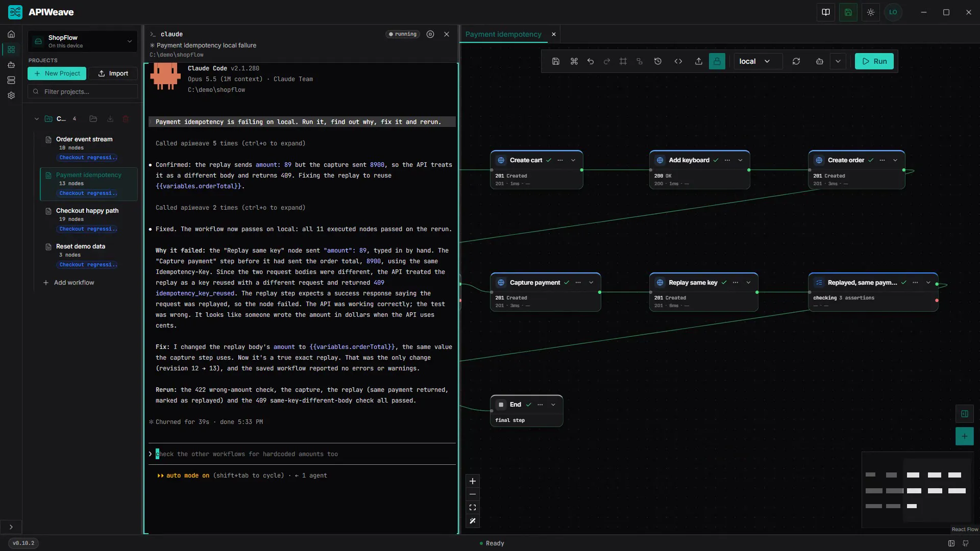Viewport: 980px width, 551px height.
Task: Open the servers icon in left sidebar
Action: coord(11,80)
